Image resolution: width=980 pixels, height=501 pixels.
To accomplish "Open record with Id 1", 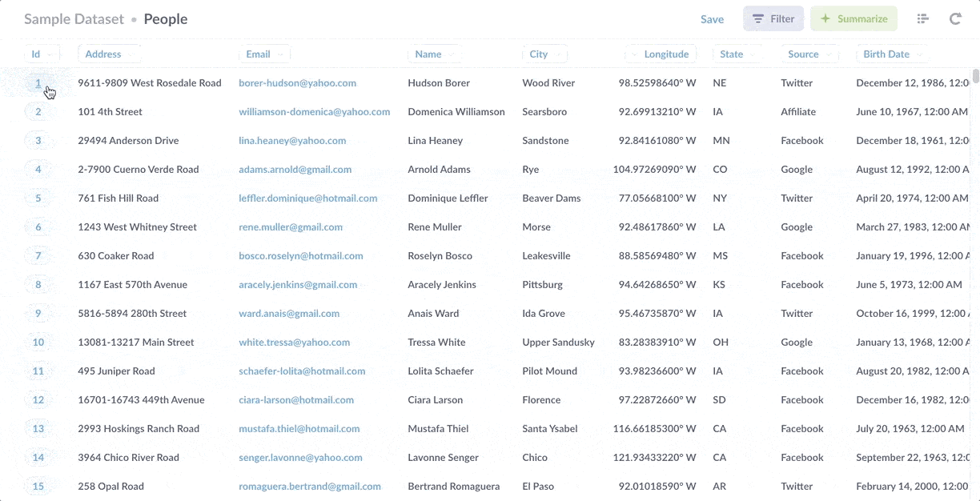I will point(38,83).
